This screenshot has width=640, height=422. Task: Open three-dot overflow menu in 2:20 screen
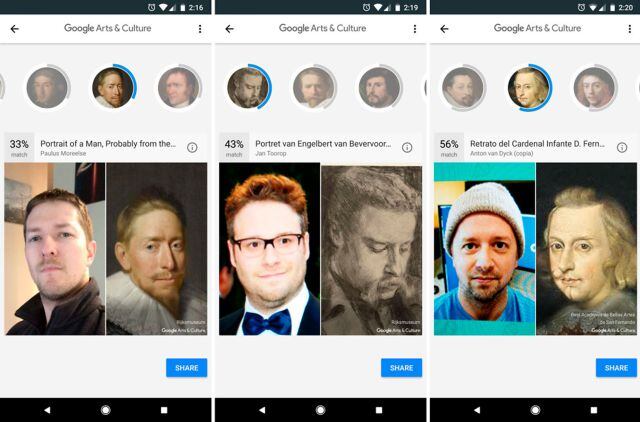[x=629, y=29]
